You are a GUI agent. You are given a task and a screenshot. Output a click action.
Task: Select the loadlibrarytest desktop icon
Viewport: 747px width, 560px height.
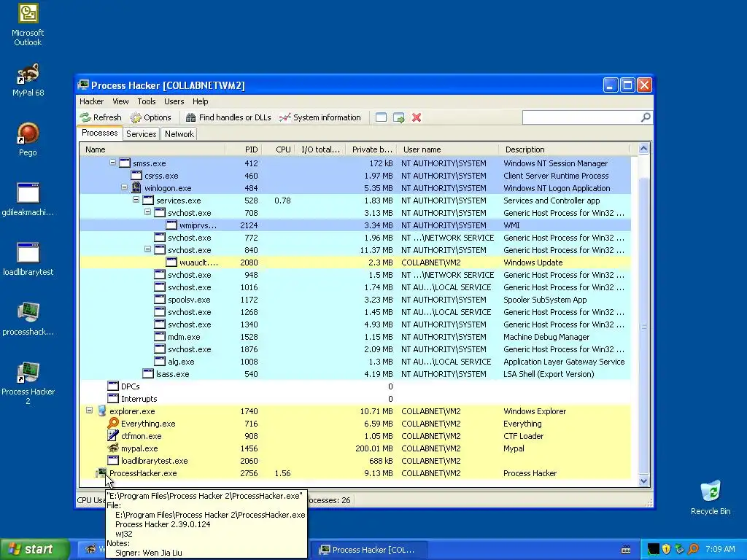tap(28, 260)
